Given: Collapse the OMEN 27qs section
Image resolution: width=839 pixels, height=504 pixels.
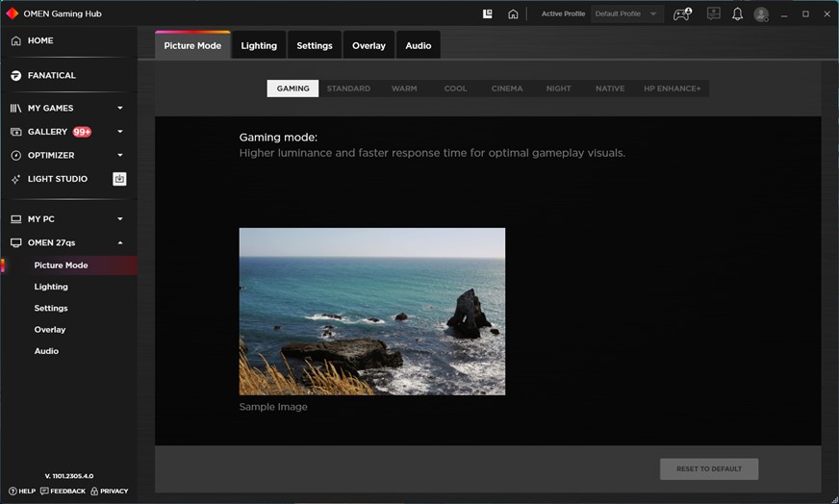Looking at the screenshot, I should tap(120, 243).
